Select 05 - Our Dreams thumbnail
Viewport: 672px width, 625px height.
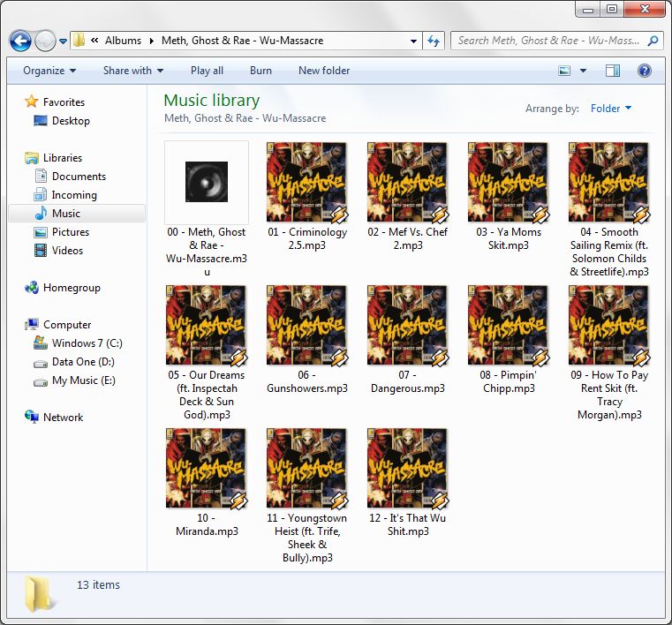coord(207,325)
